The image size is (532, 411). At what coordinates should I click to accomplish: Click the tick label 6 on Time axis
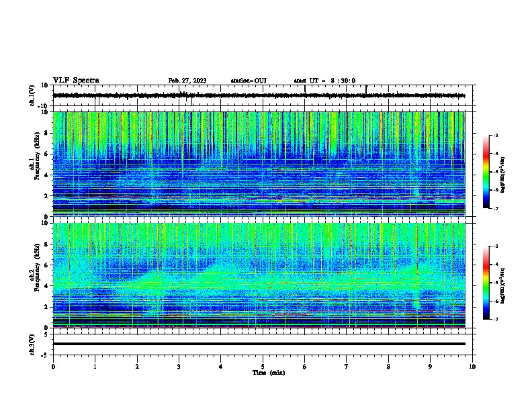click(x=305, y=367)
